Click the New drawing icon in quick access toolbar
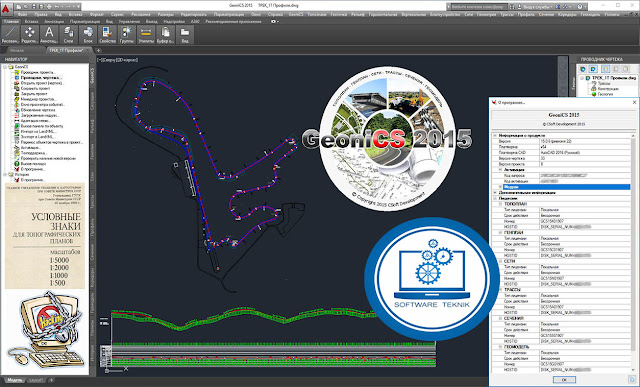The width and height of the screenshot is (640, 387). [20, 7]
